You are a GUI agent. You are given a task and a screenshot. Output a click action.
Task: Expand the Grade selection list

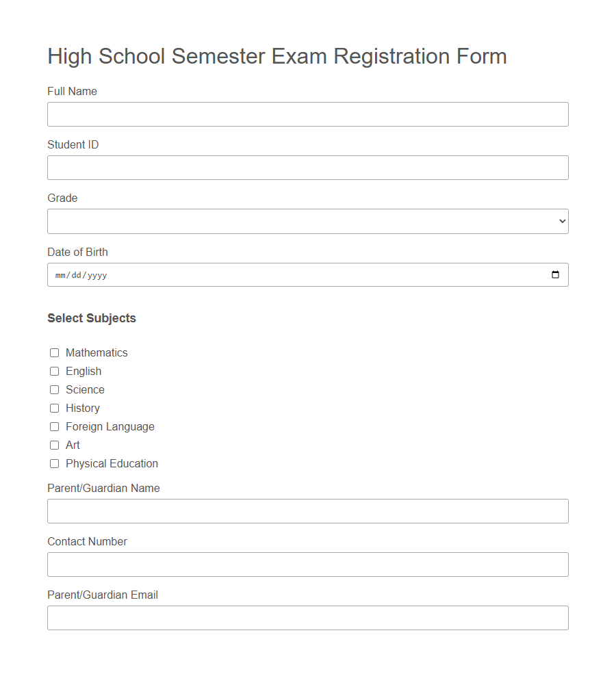[308, 221]
